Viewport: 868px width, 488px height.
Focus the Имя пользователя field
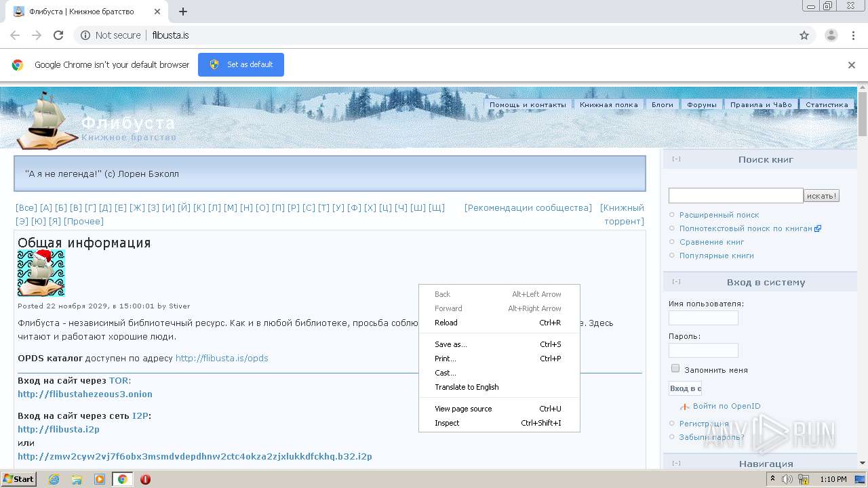(x=703, y=318)
